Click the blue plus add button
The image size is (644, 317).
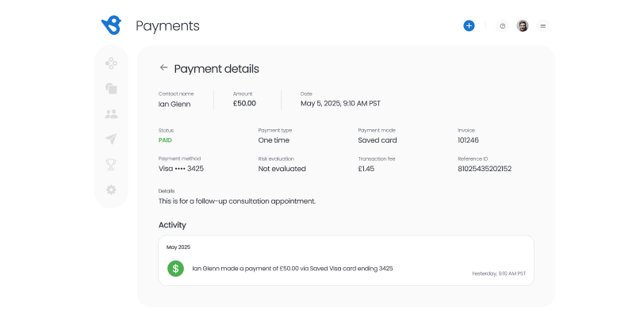click(x=469, y=26)
